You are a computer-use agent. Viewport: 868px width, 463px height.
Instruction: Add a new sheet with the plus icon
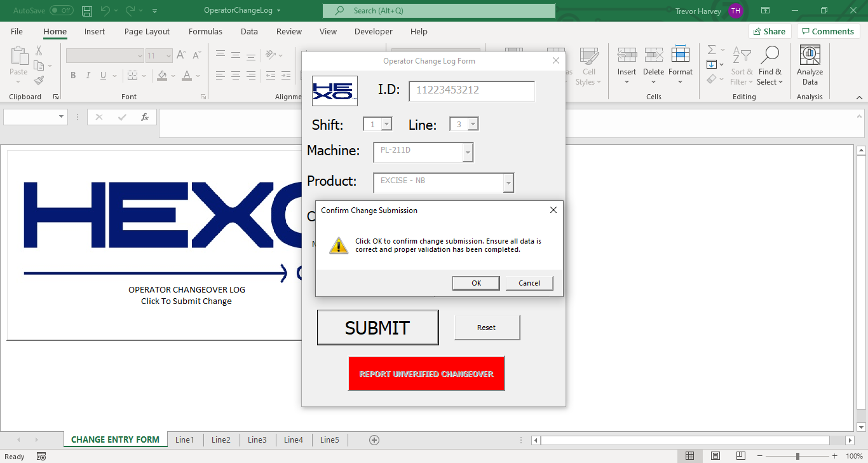point(374,439)
